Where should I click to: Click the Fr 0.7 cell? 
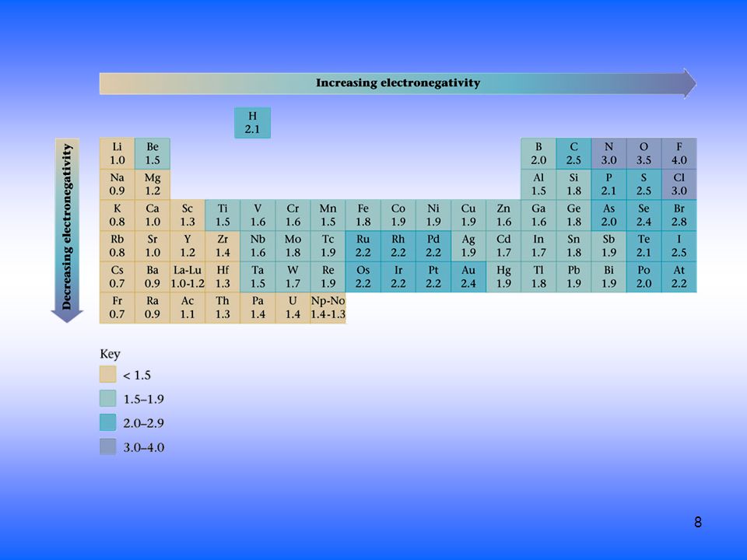pyautogui.click(x=117, y=308)
